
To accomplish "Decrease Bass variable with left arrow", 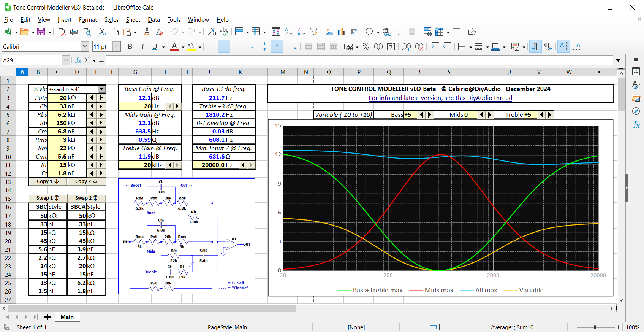I will 421,114.
